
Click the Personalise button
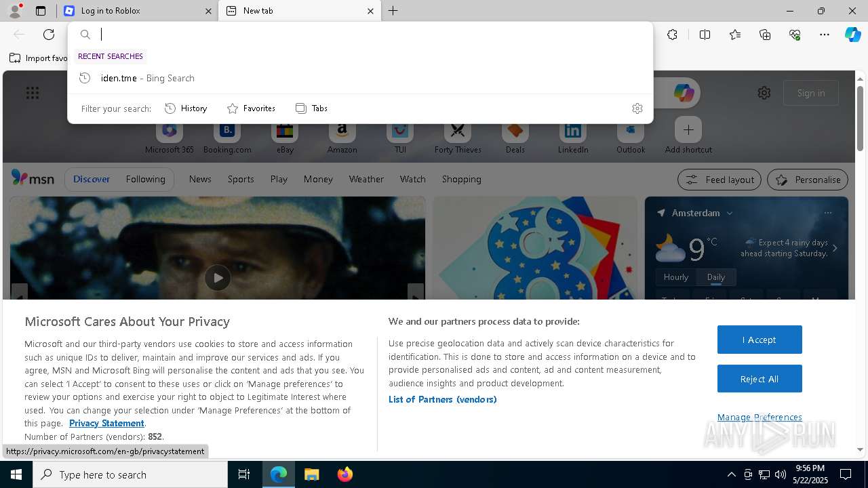[807, 180]
